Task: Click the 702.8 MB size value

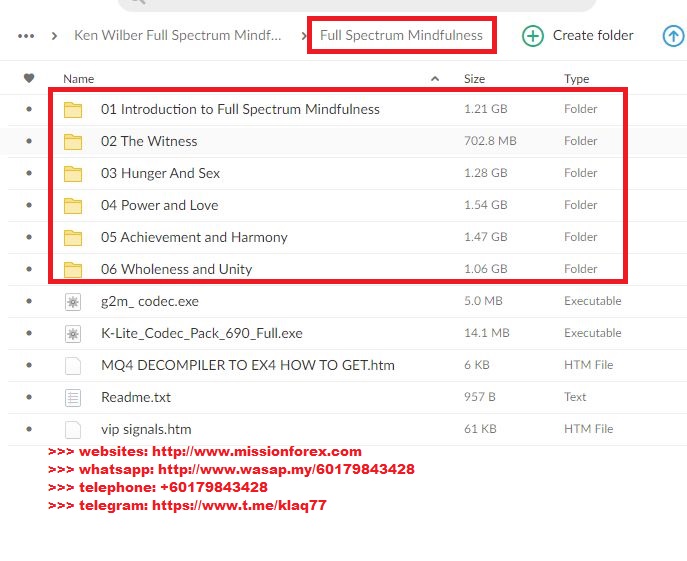Action: pos(490,141)
